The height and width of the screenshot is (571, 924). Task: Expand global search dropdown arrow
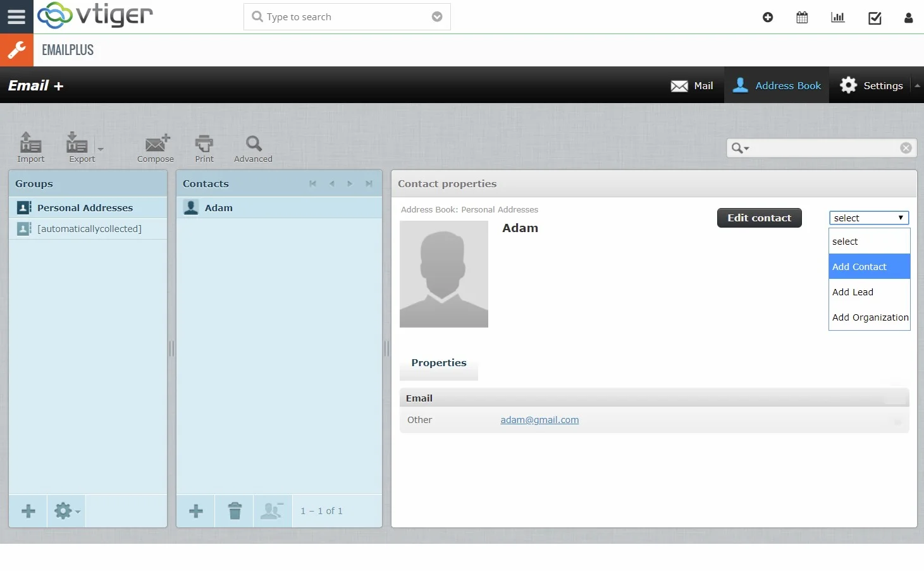point(437,17)
